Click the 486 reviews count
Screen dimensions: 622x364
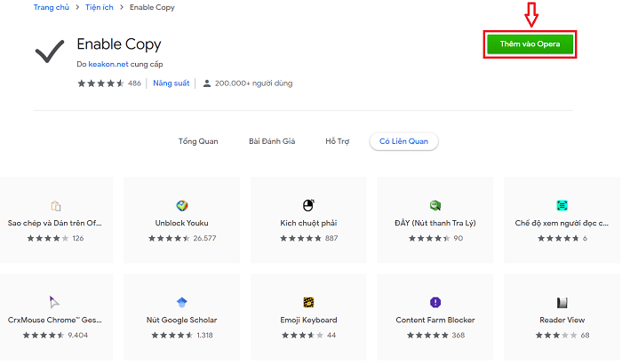pos(134,83)
